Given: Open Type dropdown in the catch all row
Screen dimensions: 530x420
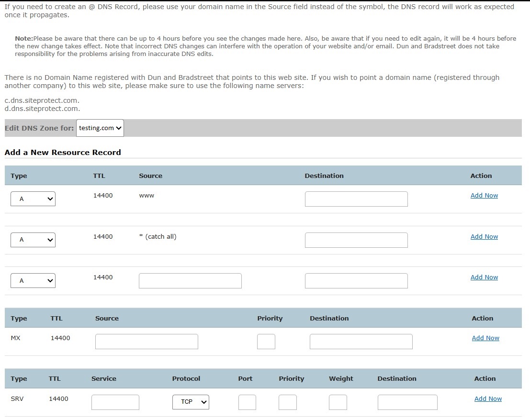Looking at the screenshot, I should coord(33,240).
